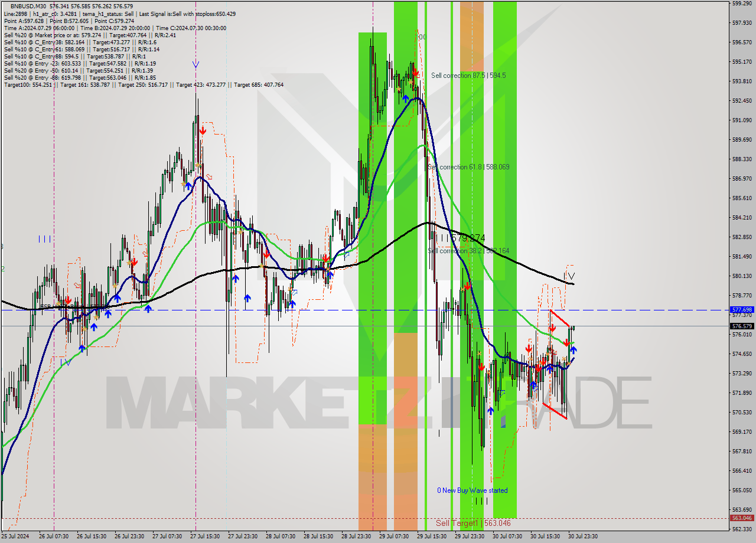This screenshot has height=543, width=756.
Task: Click the '26 Jul 07:30' time label
Action: [54, 537]
